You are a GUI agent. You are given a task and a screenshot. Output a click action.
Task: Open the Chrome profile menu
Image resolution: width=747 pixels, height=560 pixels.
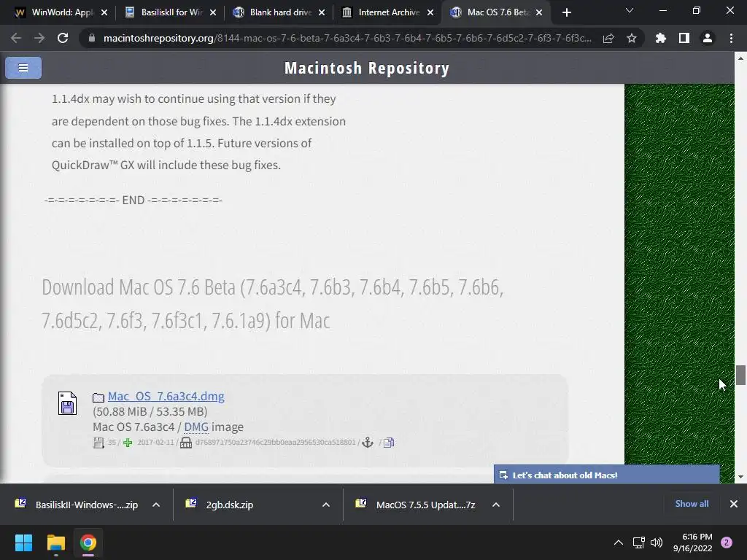(708, 38)
